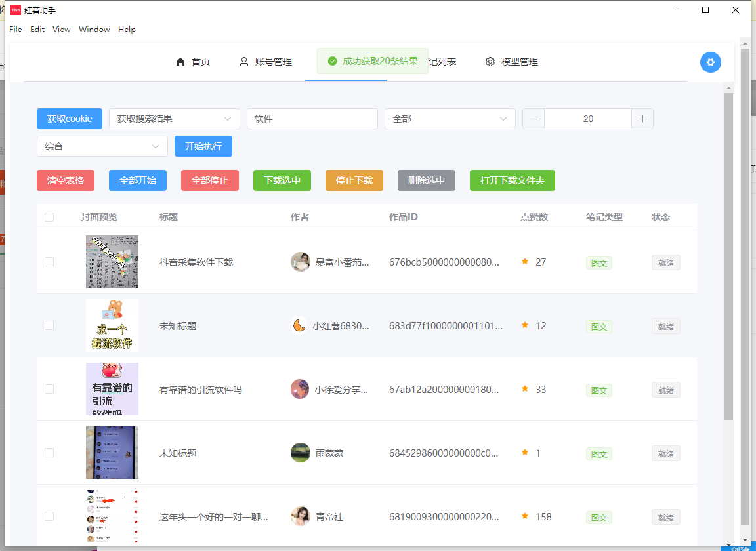
Task: Click avatar of author 青帝社
Action: pos(301,516)
